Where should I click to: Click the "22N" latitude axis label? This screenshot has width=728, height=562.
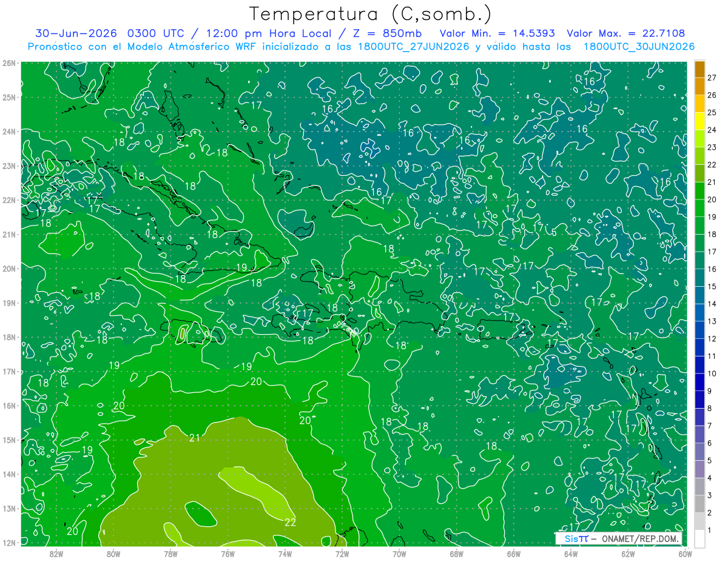coord(9,200)
